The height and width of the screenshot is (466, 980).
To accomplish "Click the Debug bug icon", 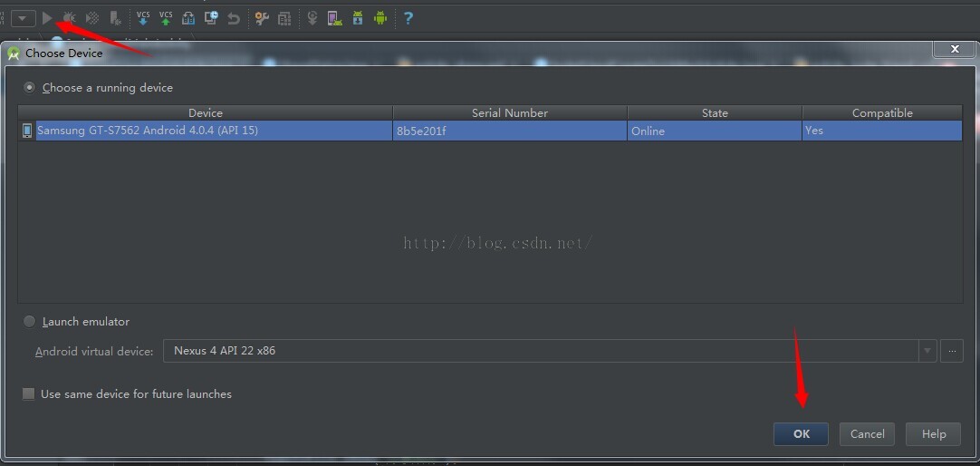I will [x=70, y=18].
